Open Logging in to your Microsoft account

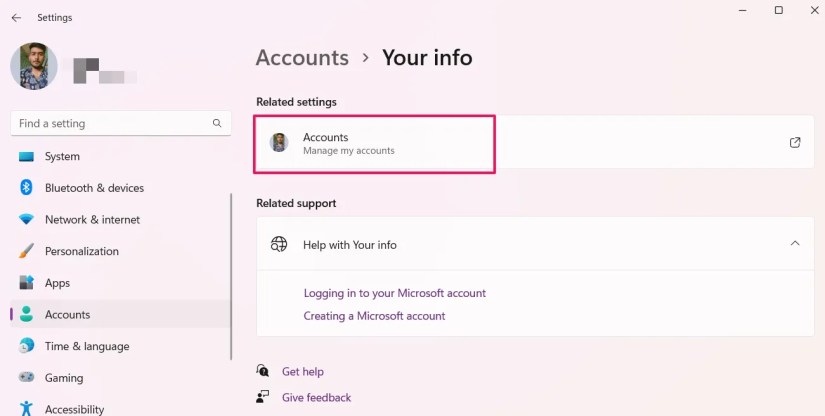click(395, 293)
